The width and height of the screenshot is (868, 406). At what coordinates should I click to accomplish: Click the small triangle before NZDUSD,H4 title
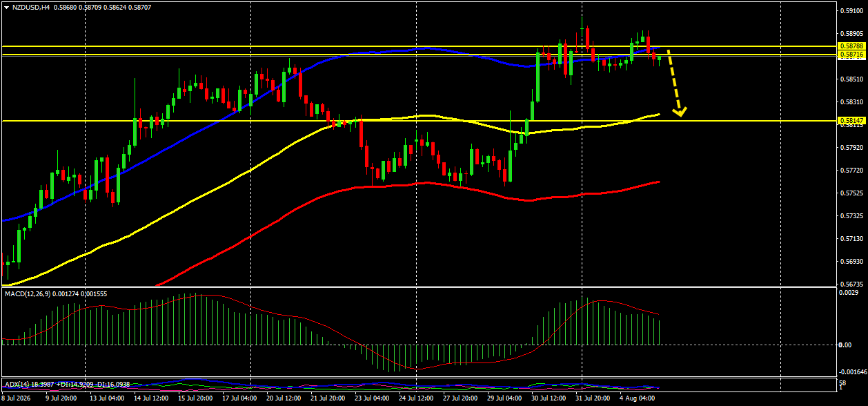coord(6,7)
